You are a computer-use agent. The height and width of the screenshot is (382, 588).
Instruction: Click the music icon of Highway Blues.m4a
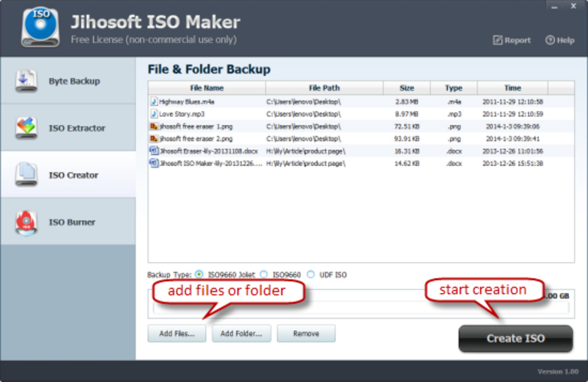coord(154,101)
